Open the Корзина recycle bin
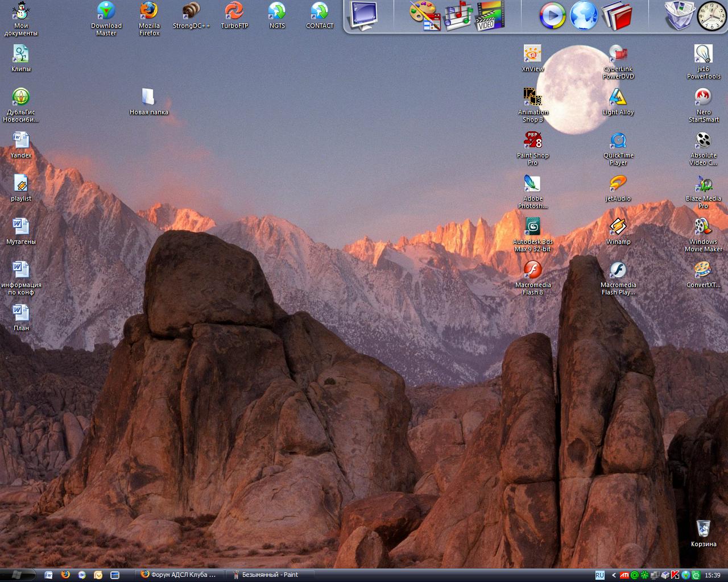This screenshot has height=582, width=728. pyautogui.click(x=704, y=529)
